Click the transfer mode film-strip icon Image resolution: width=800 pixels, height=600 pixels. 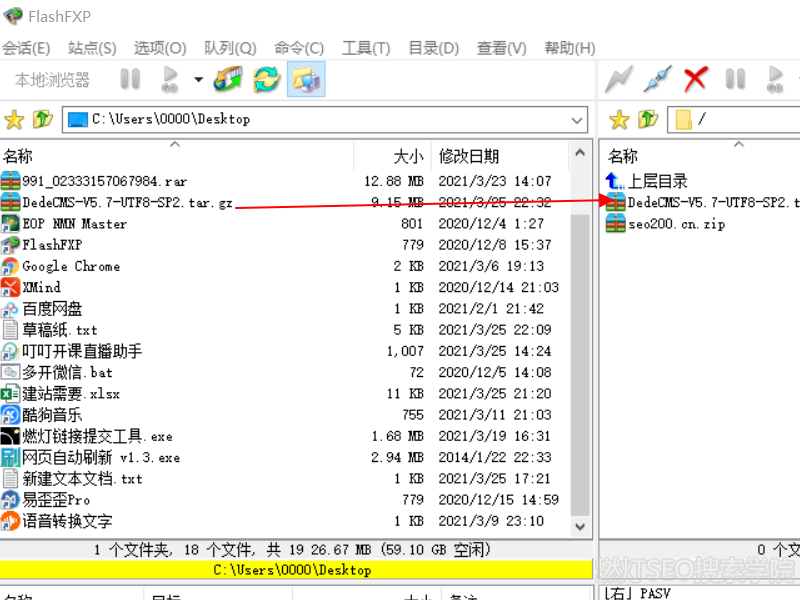(228, 79)
